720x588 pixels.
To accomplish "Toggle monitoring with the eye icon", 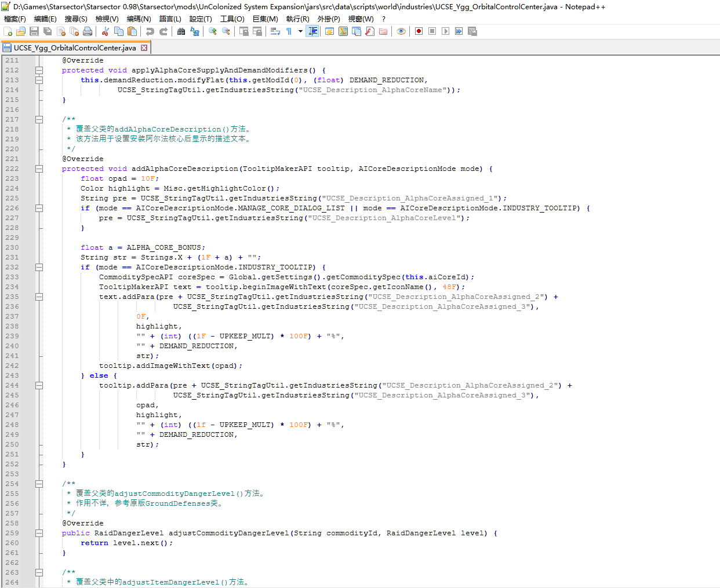I will (x=401, y=31).
